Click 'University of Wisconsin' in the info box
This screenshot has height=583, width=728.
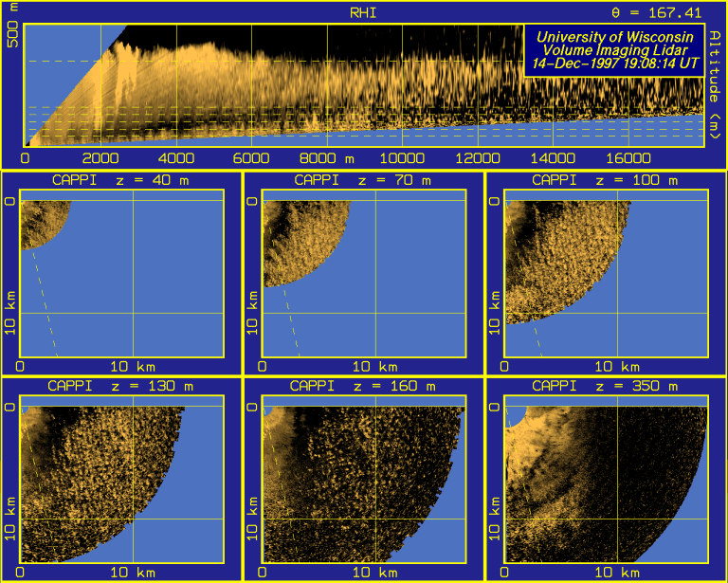614,37
